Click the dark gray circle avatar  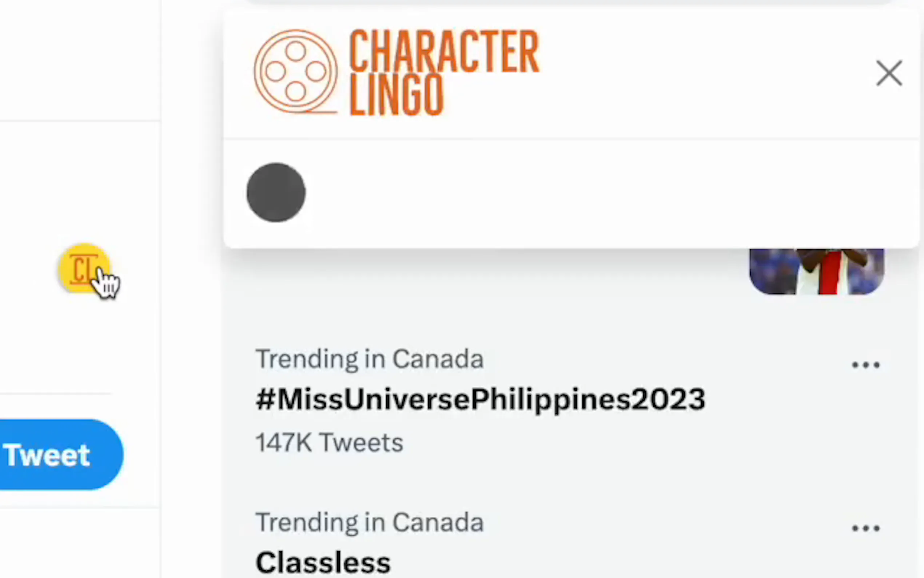[x=276, y=192]
